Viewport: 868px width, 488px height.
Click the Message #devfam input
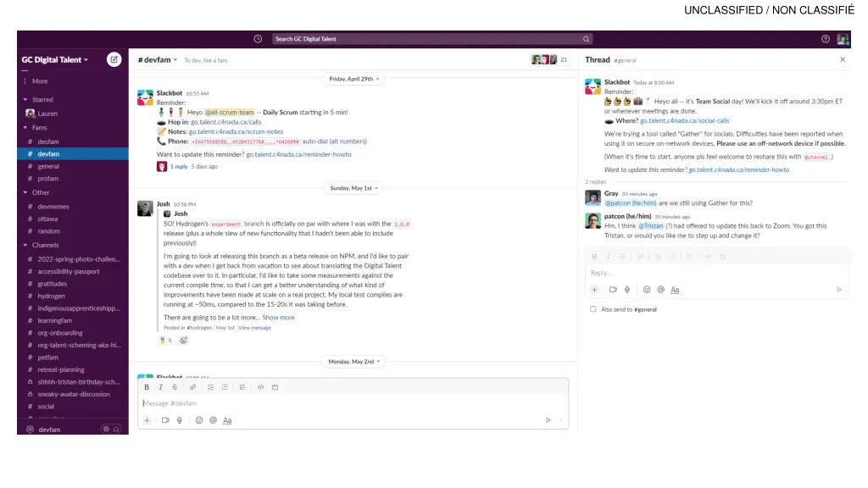353,403
